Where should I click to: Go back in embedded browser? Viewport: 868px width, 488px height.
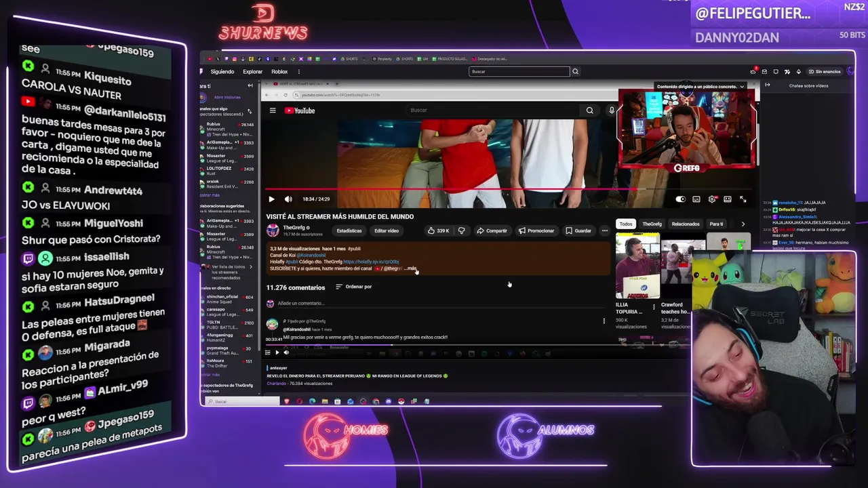[x=267, y=95]
